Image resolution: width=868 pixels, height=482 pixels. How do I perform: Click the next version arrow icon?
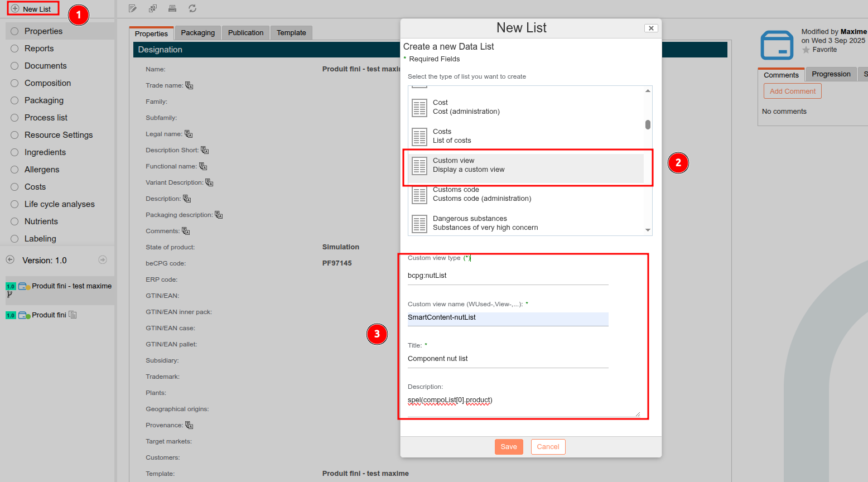pos(103,259)
